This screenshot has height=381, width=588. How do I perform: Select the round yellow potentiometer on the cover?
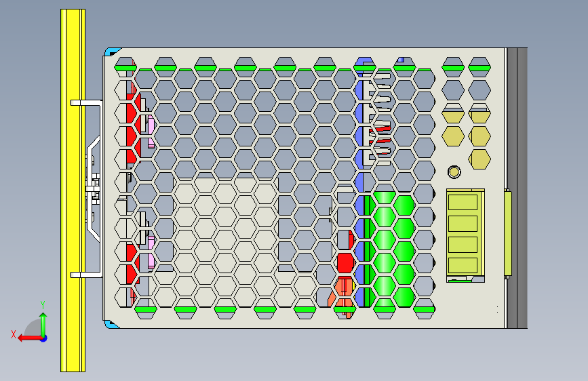(454, 172)
